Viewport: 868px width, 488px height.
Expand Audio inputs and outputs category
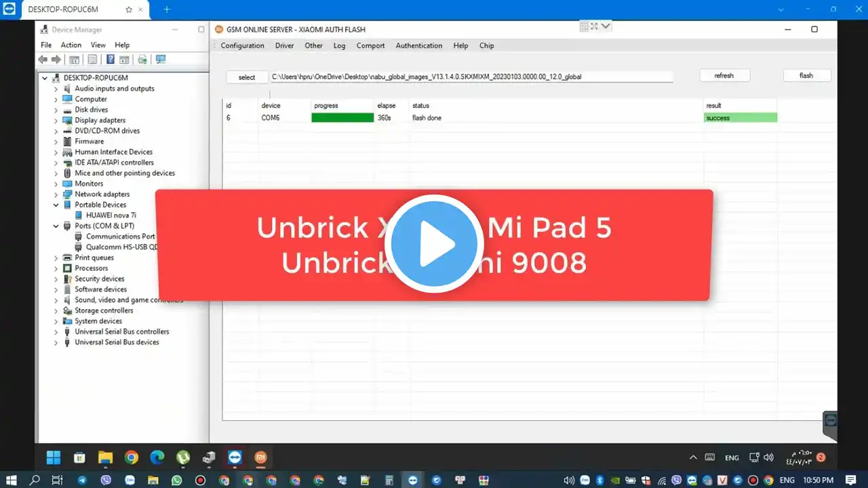pos(56,89)
